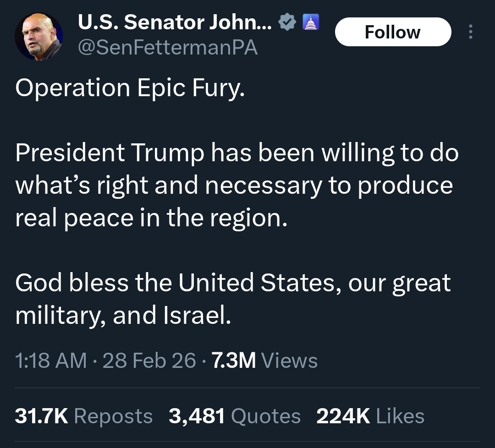Click the blue verified checkmark badge

pyautogui.click(x=287, y=22)
